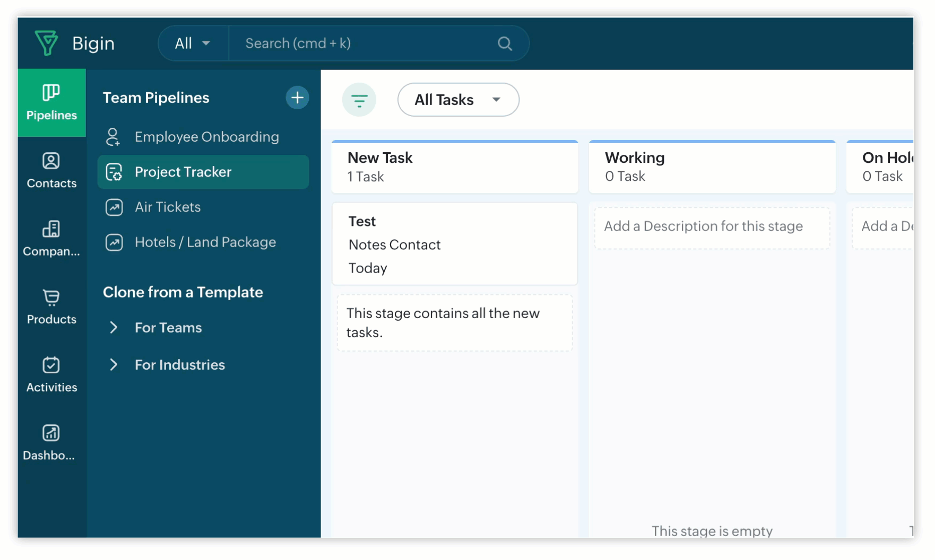Click the Team Pipelines heading

(x=156, y=98)
